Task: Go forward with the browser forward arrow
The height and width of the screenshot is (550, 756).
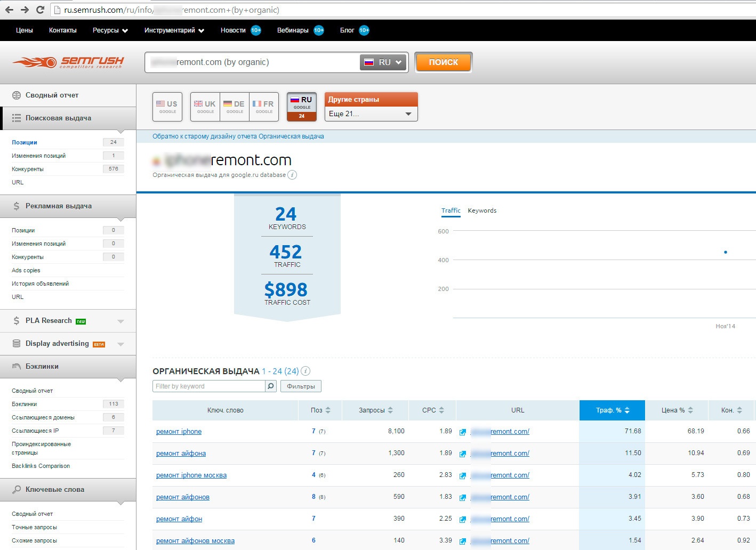Action: (x=25, y=10)
